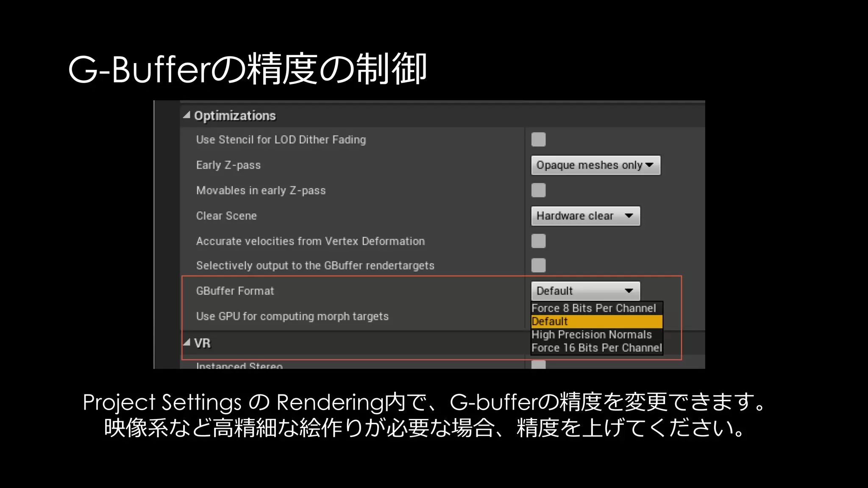Select Force 8 Bits Per Channel option
The image size is (868, 488).
(x=593, y=308)
